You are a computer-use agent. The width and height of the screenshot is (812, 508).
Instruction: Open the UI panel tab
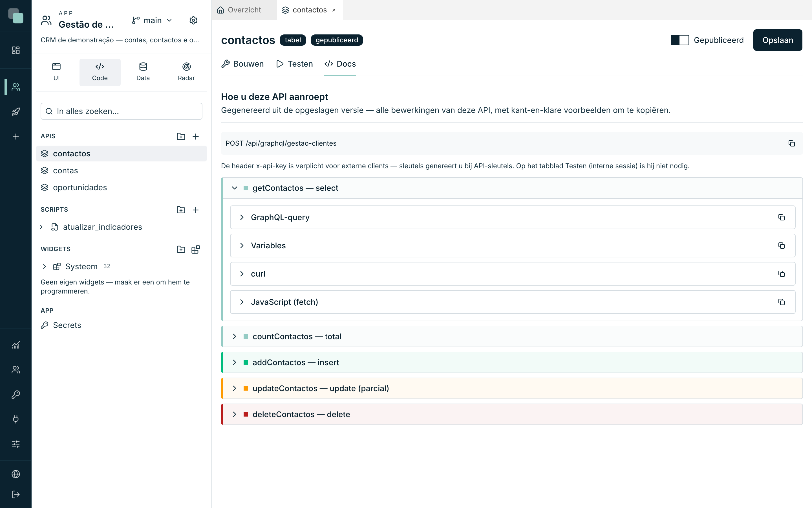[56, 72]
